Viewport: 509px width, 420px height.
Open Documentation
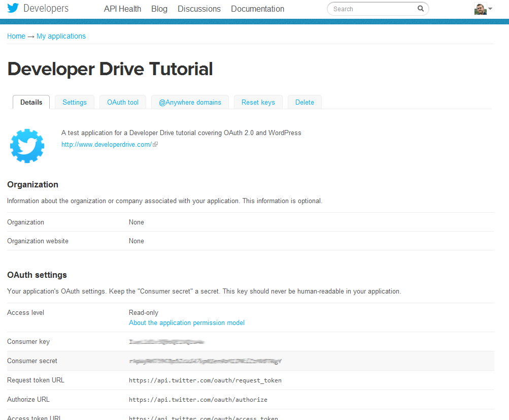point(257,9)
